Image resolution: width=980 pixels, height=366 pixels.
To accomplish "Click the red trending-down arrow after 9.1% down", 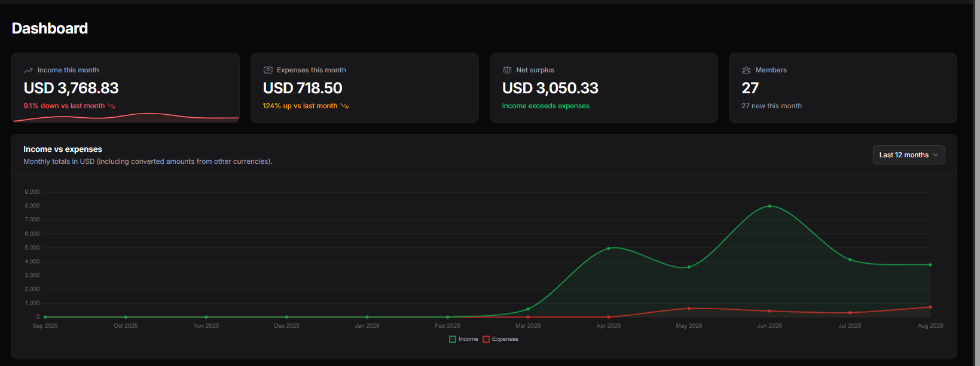I will [111, 106].
